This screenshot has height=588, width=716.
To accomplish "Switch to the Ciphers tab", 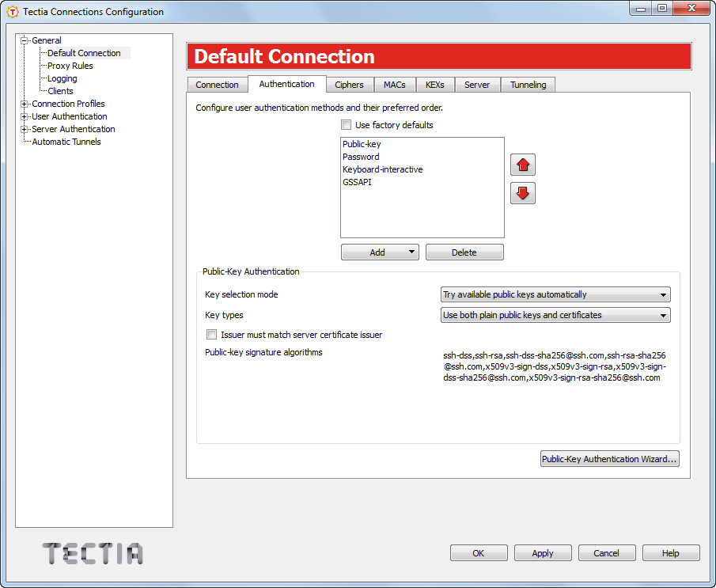I will coord(350,84).
